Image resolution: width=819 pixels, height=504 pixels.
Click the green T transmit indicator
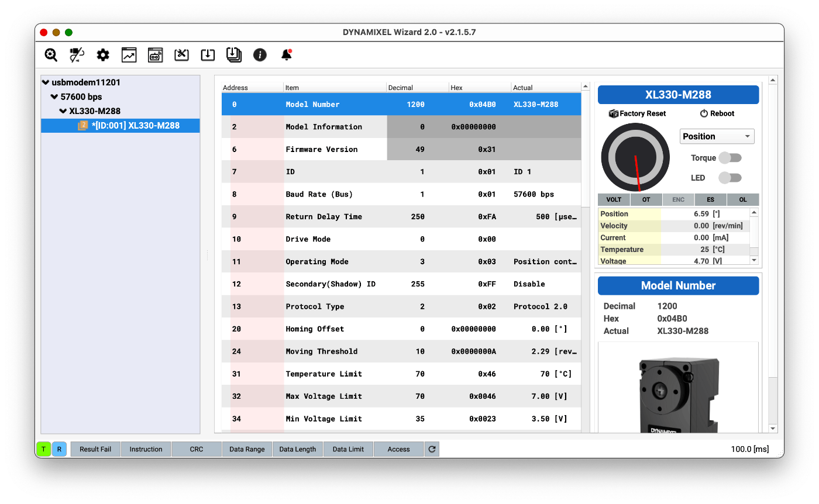[43, 449]
